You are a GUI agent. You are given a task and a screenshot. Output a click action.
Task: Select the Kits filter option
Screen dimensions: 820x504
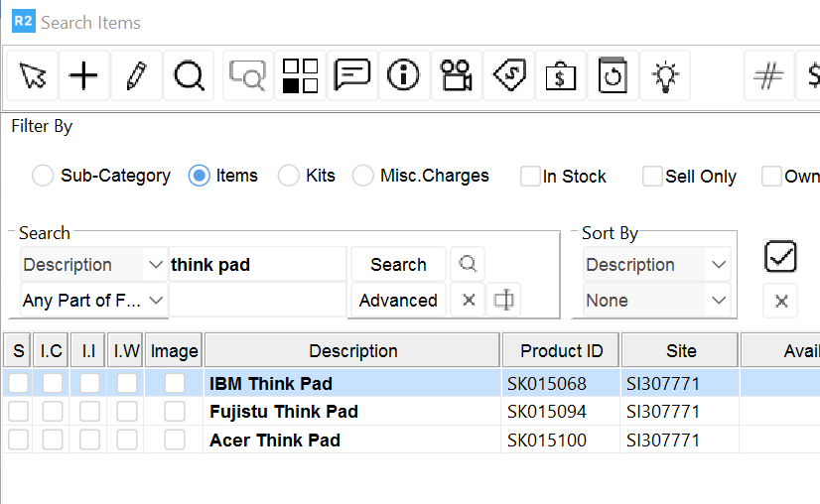tap(288, 176)
